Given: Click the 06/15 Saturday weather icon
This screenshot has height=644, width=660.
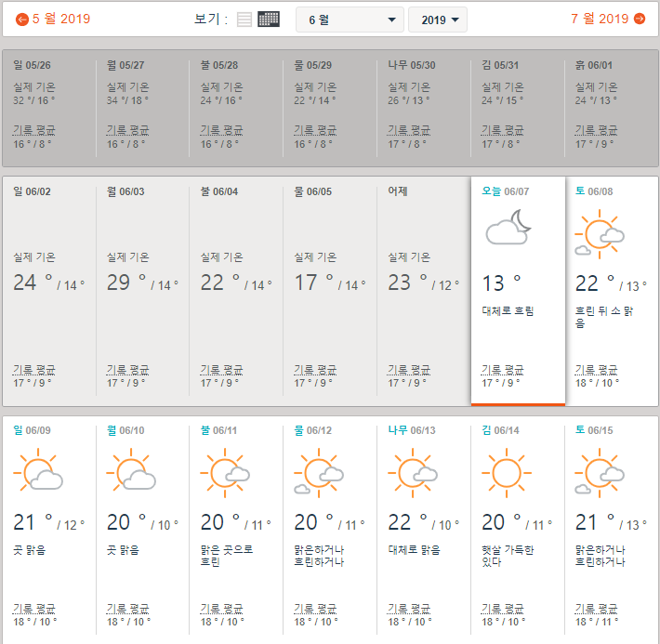Looking at the screenshot, I should coord(599,472).
